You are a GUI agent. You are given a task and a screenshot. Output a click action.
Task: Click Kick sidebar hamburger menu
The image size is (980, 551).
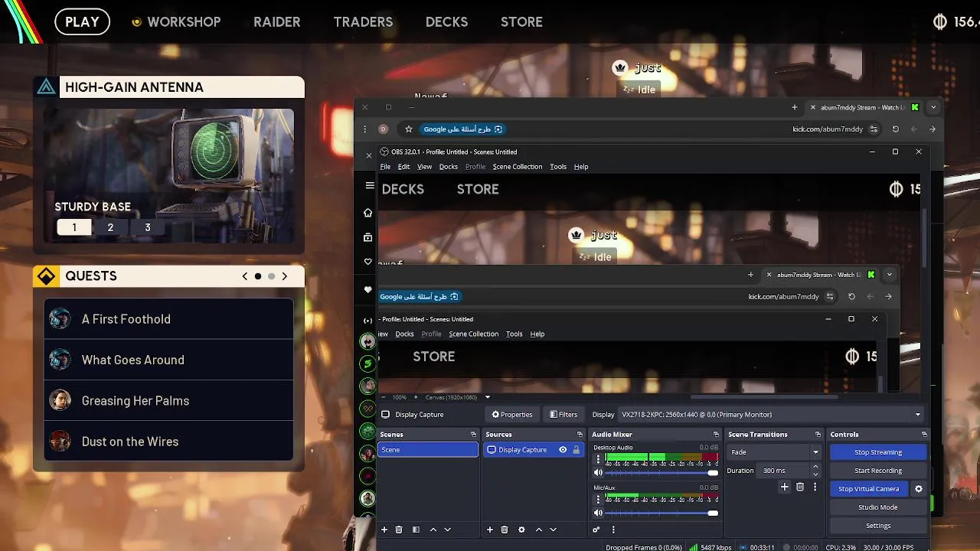click(370, 186)
